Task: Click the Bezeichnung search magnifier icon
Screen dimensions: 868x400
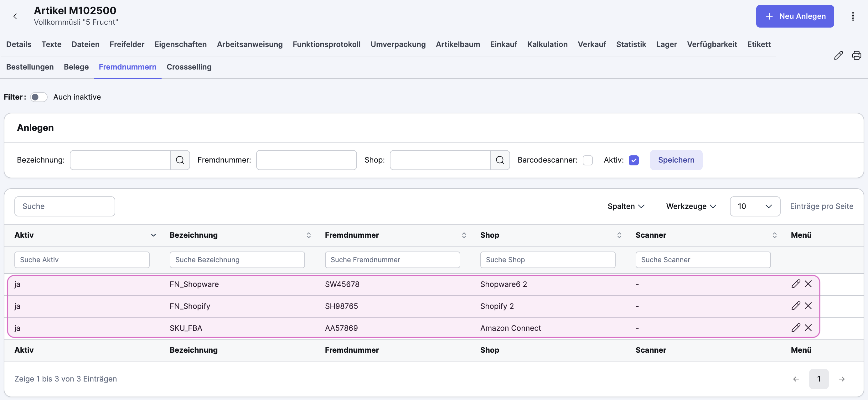Action: click(180, 160)
